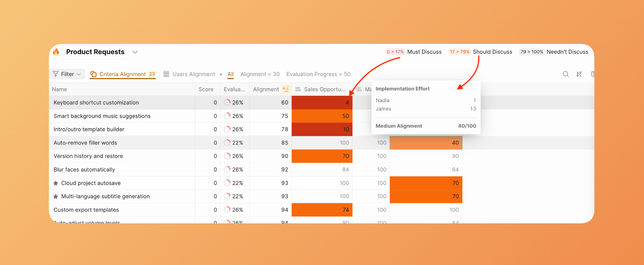The width and height of the screenshot is (644, 265).
Task: Click the Sales Opportunity column header
Action: (324, 89)
